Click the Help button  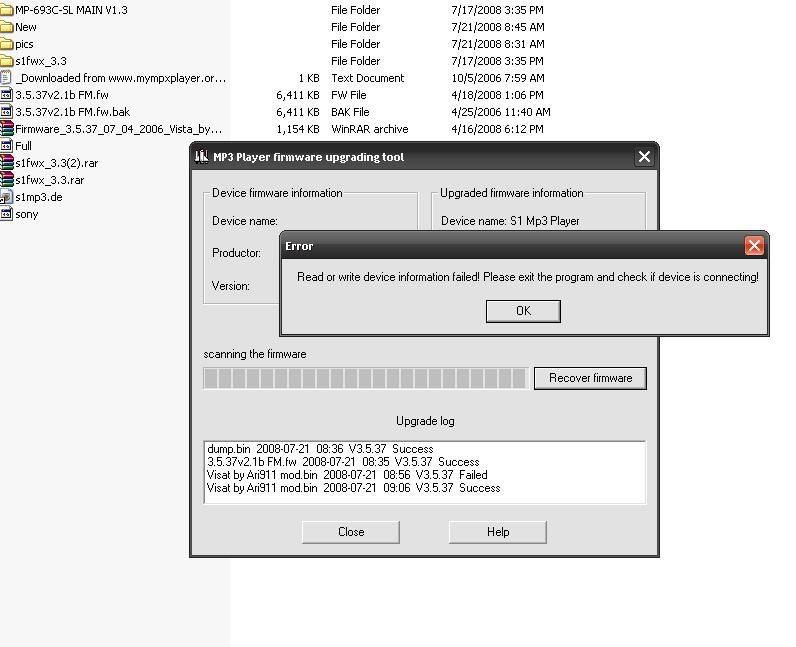point(497,532)
